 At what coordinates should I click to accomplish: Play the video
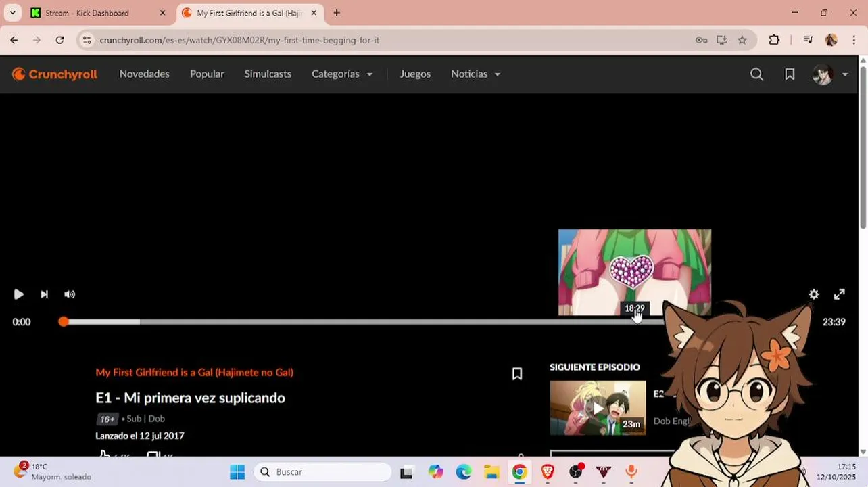coord(19,294)
